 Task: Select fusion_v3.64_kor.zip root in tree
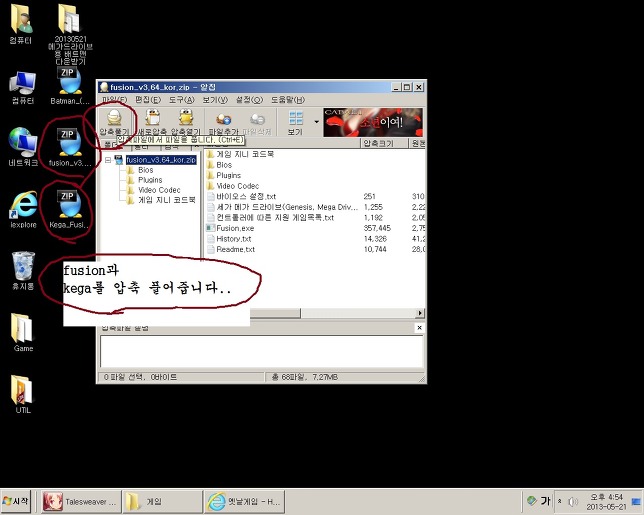(161, 160)
